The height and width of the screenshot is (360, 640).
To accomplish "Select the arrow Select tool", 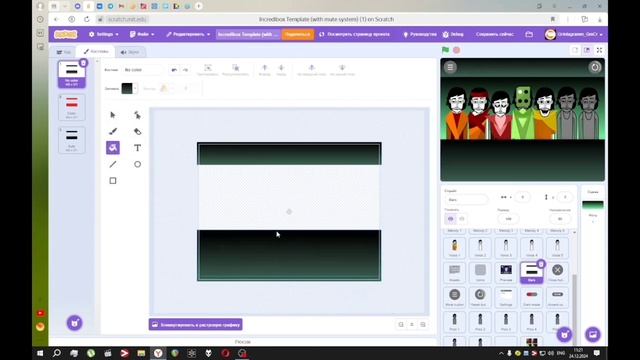I will 113,115.
